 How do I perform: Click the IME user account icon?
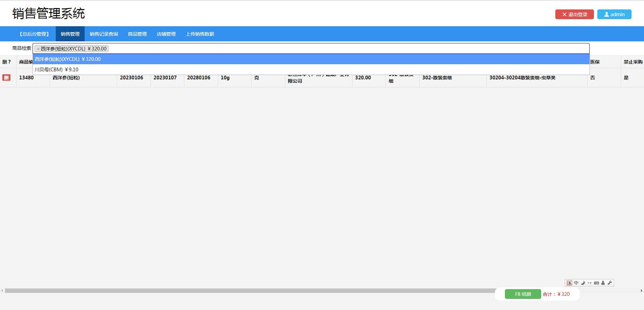point(603,283)
